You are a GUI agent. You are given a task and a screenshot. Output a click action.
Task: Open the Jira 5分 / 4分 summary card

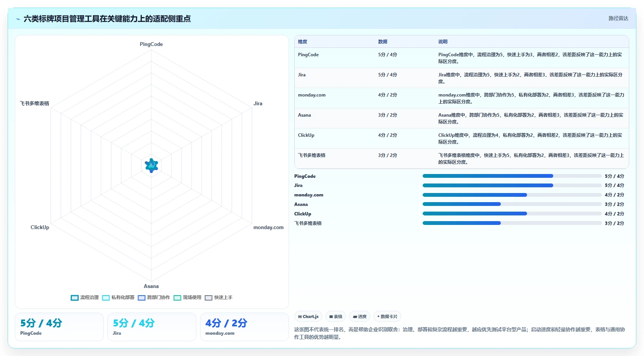(152, 327)
